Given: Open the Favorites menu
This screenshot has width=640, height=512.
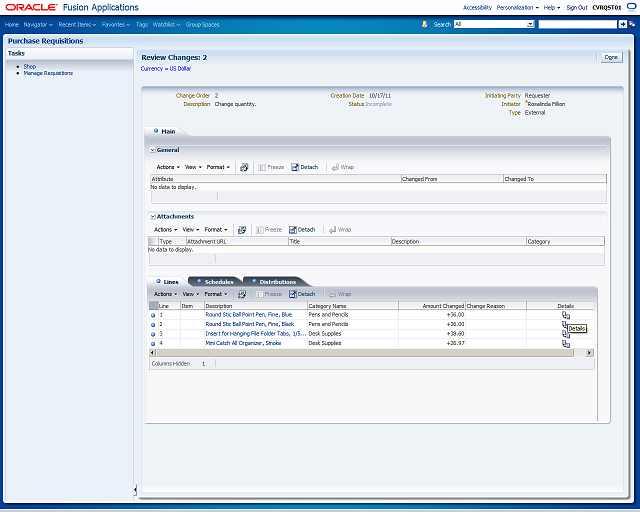Looking at the screenshot, I should pos(116,25).
